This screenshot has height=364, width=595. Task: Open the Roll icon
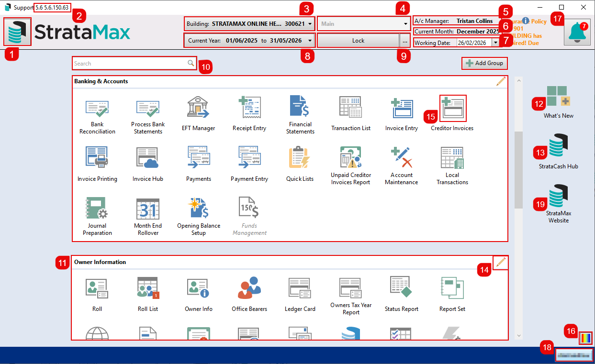click(x=97, y=295)
